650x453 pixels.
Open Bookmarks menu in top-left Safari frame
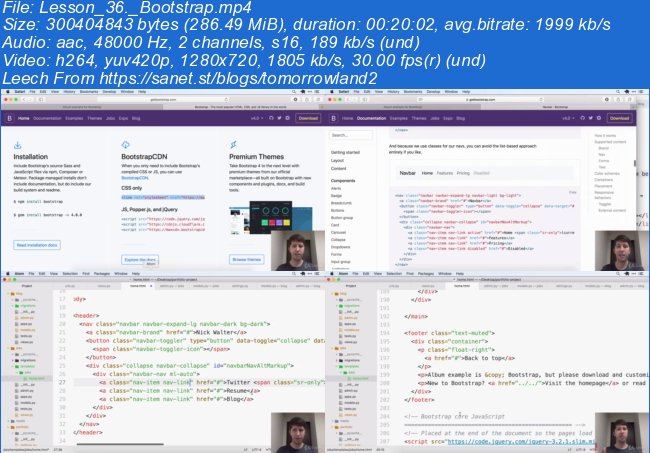click(x=89, y=92)
